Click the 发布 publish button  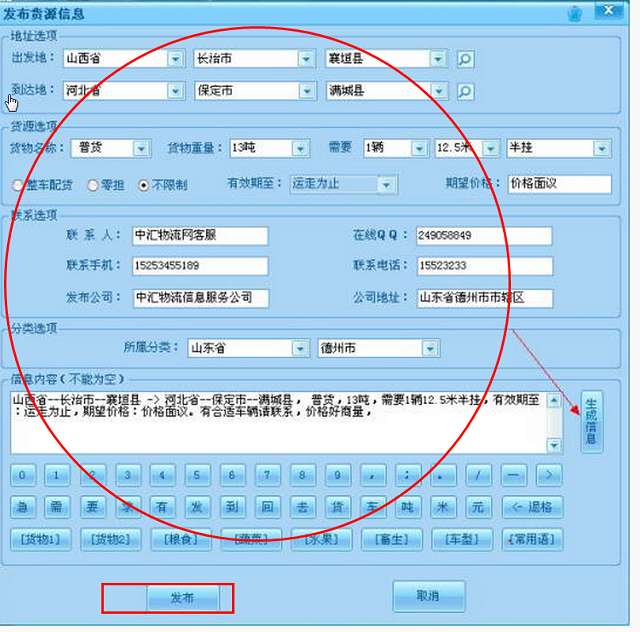click(182, 598)
